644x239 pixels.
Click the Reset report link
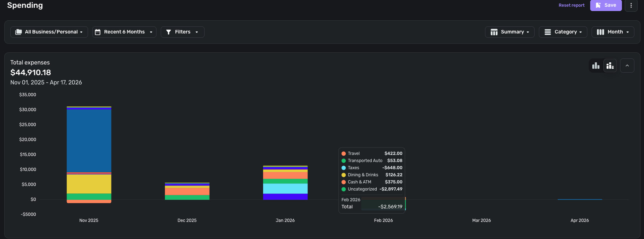pos(572,5)
